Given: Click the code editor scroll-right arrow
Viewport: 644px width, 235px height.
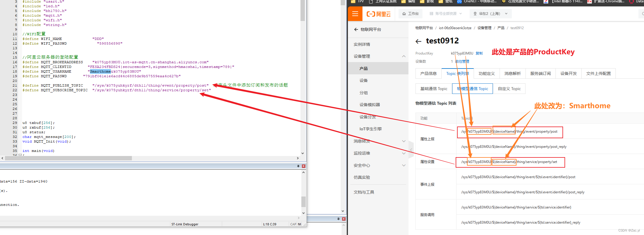Looking at the screenshot, I should click(x=298, y=158).
